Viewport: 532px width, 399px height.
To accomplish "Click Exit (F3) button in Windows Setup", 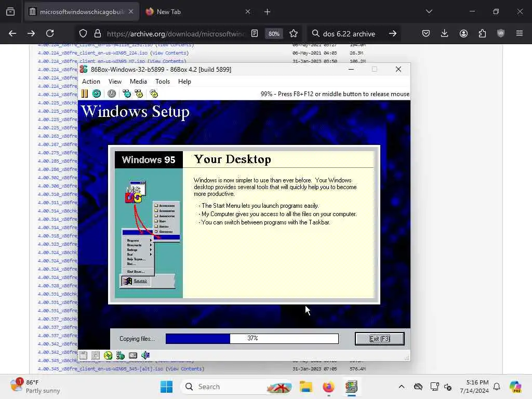I will 380,339.
